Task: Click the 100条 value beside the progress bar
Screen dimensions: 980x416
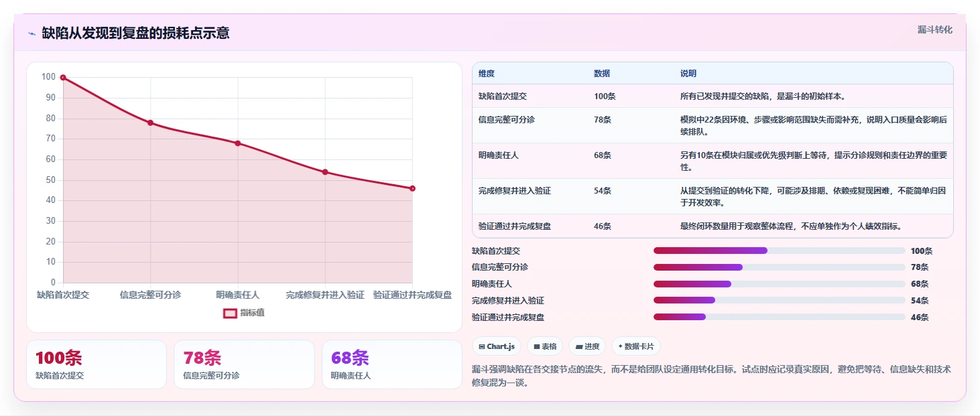Action: click(922, 251)
